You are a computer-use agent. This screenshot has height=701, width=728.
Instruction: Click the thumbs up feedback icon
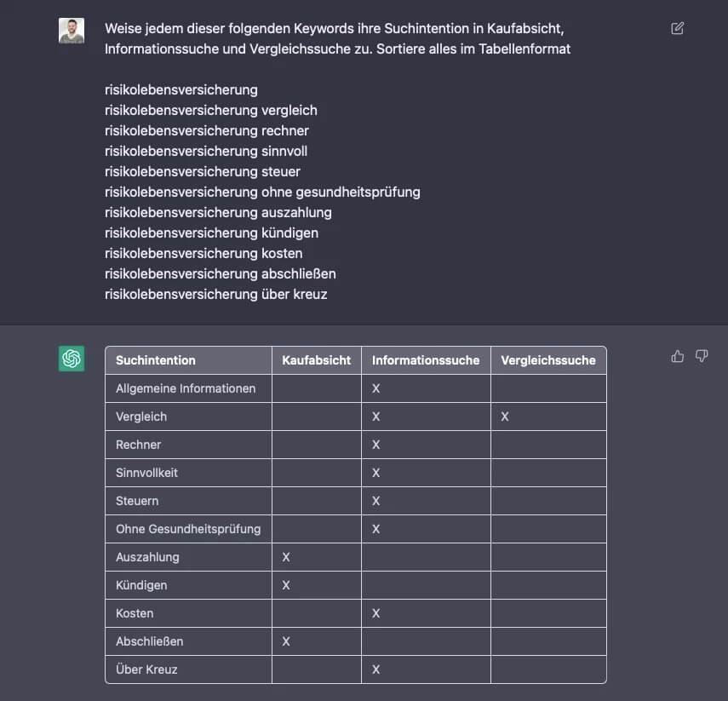(678, 356)
